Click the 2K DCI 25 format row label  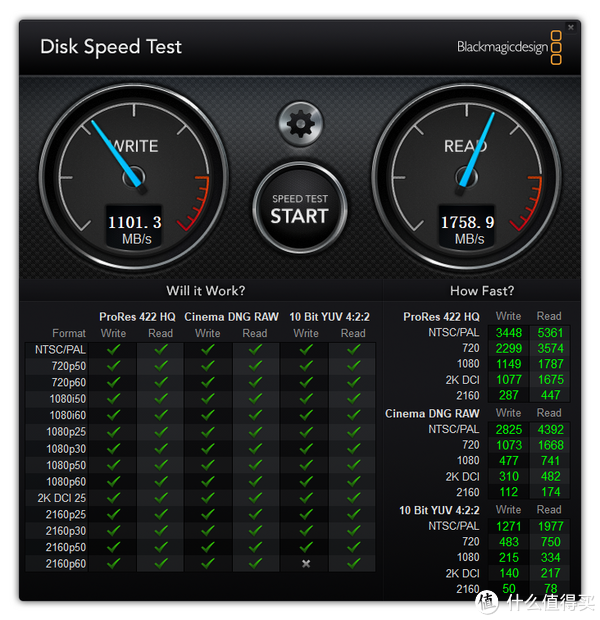click(62, 498)
